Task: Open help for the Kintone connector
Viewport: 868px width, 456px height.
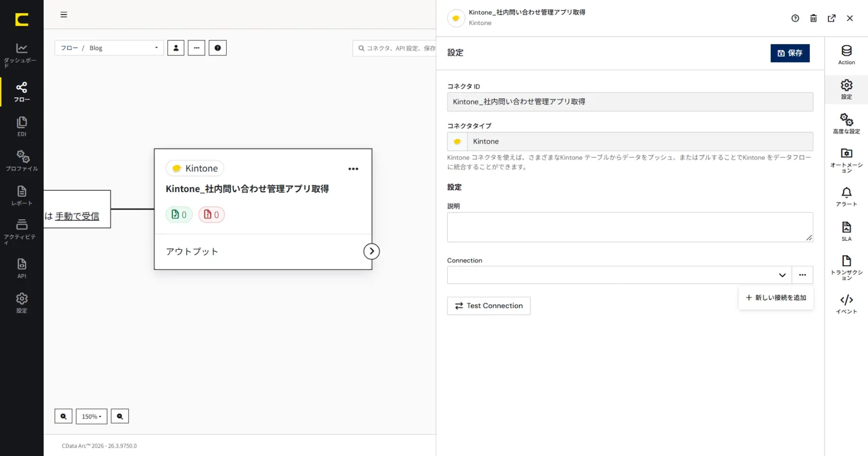Action: (795, 18)
